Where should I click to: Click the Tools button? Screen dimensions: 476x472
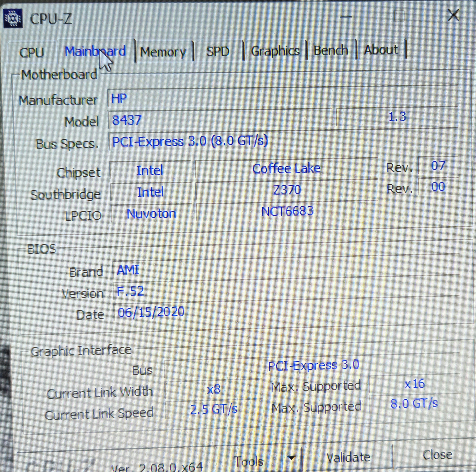[x=249, y=461]
